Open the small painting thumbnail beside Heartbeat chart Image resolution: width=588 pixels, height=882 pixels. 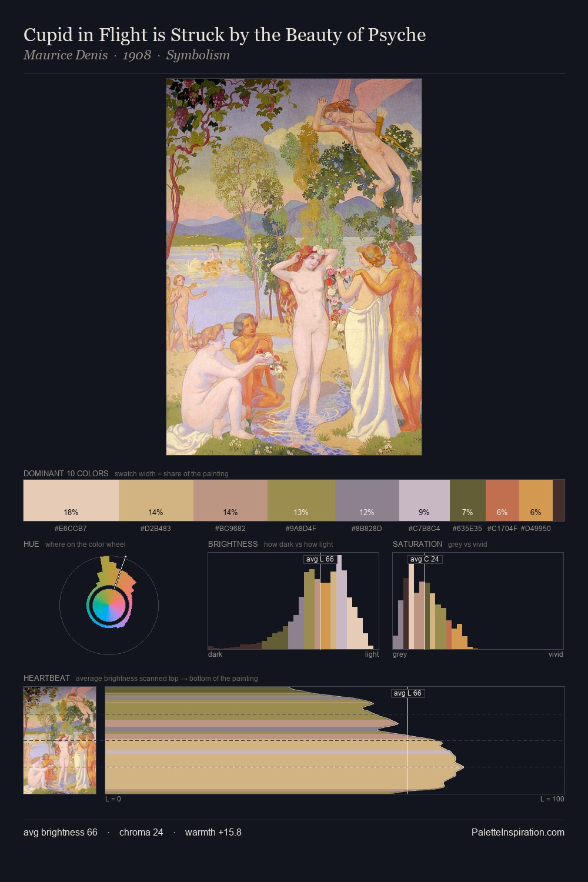click(x=59, y=740)
